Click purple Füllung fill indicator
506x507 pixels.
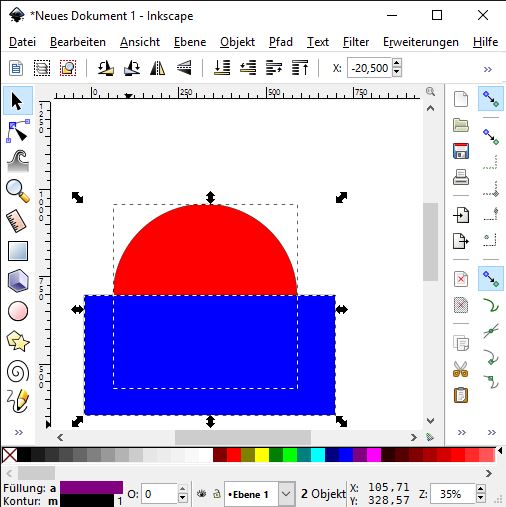click(x=91, y=487)
